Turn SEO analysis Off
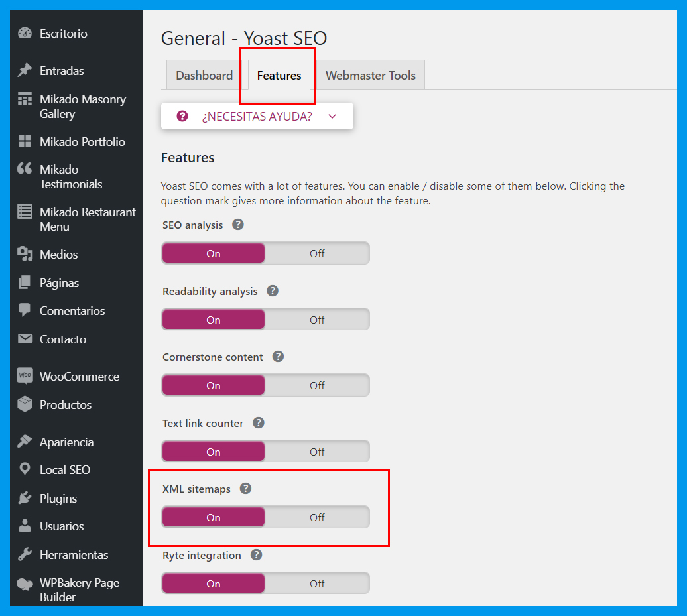The width and height of the screenshot is (687, 616). tap(317, 253)
